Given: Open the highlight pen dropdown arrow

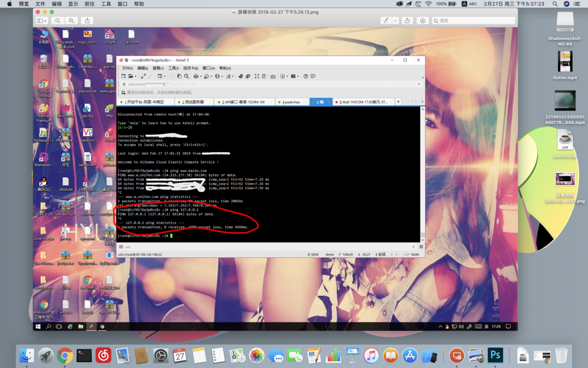Looking at the screenshot, I should pos(395,20).
